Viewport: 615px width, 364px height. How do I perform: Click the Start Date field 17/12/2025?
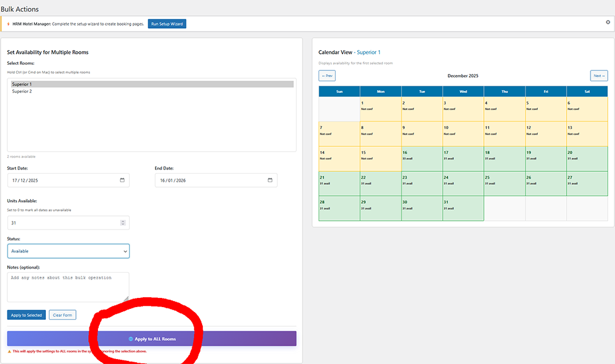pyautogui.click(x=68, y=180)
